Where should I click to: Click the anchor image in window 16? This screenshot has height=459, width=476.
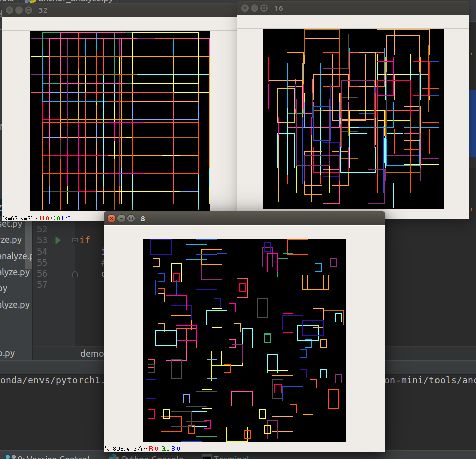coord(353,118)
